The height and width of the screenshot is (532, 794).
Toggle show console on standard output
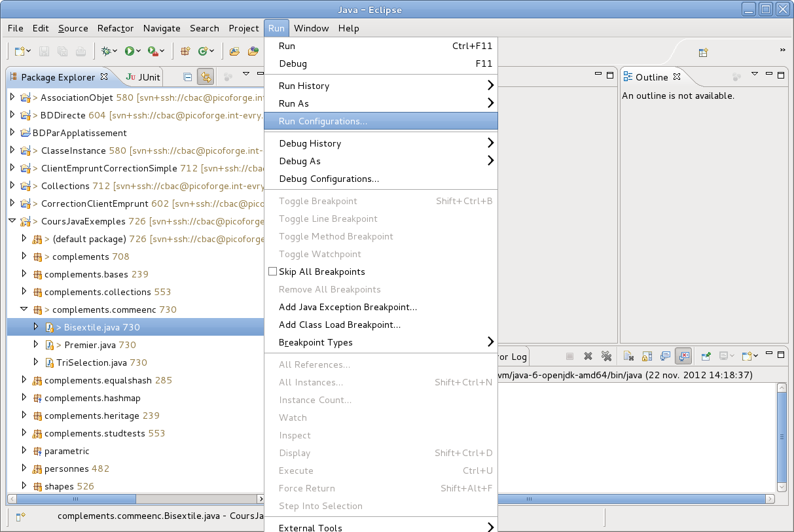(x=665, y=356)
